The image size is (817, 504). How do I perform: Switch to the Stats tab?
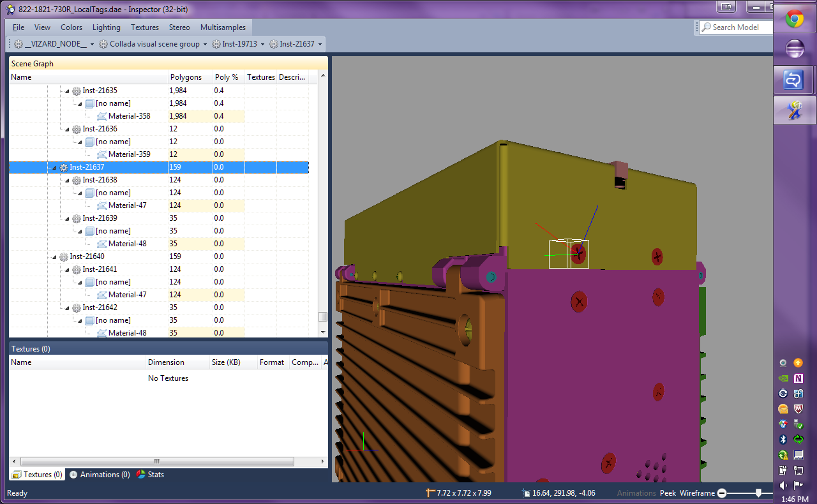pos(151,475)
